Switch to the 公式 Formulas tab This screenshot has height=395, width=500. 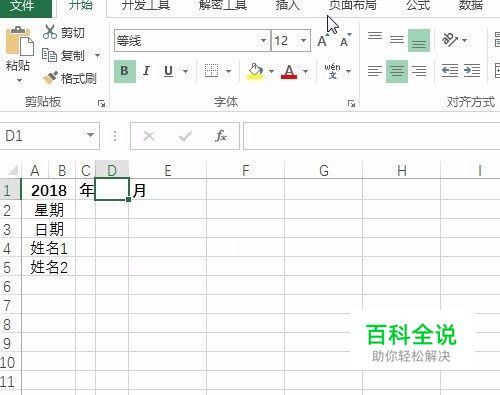click(x=418, y=6)
